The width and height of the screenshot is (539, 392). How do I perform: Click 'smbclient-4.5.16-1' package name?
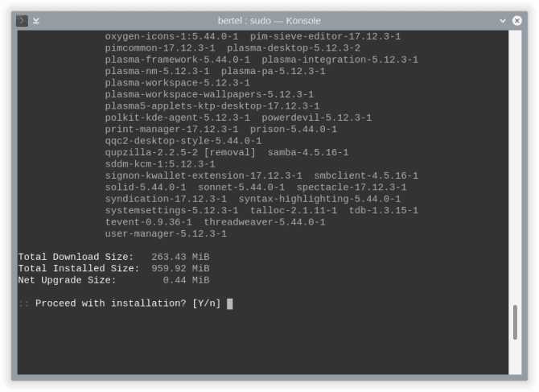(x=366, y=175)
